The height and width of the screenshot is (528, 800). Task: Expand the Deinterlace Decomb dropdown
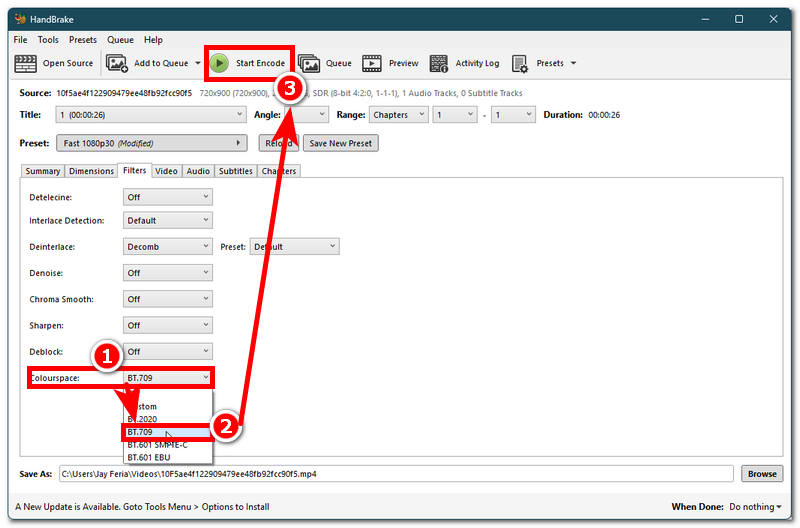point(167,246)
